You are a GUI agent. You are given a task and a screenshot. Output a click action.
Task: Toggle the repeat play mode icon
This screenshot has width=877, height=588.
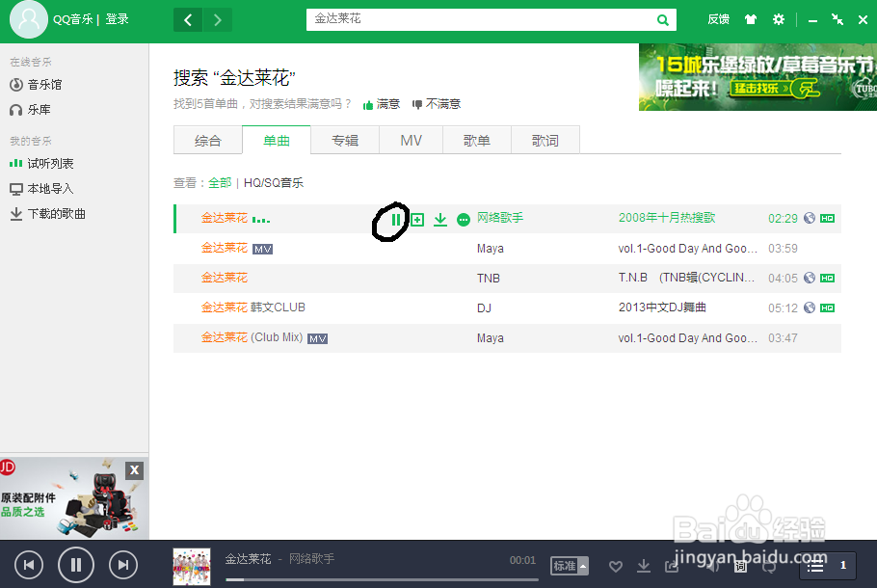(x=768, y=567)
